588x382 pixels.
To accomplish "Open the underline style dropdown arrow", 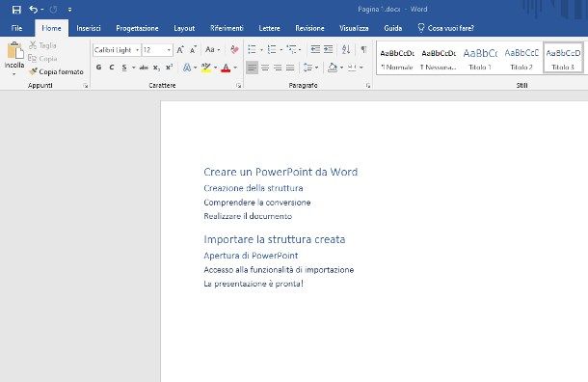I will 133,68.
